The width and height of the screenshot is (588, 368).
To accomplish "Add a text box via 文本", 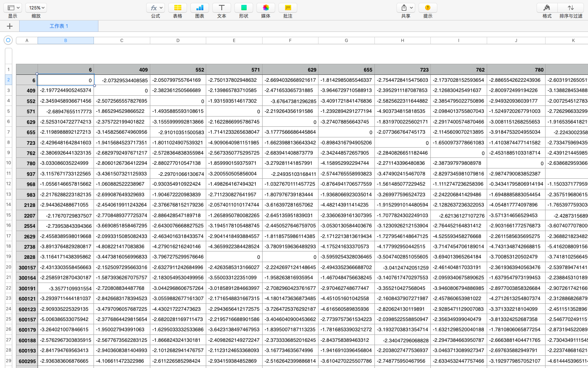I will coord(222,8).
